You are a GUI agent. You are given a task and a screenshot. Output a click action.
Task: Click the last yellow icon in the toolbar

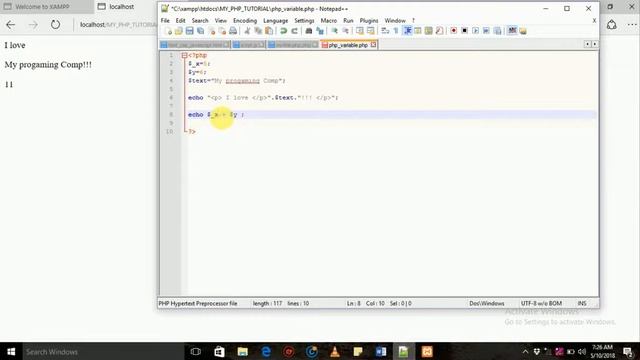point(523,31)
